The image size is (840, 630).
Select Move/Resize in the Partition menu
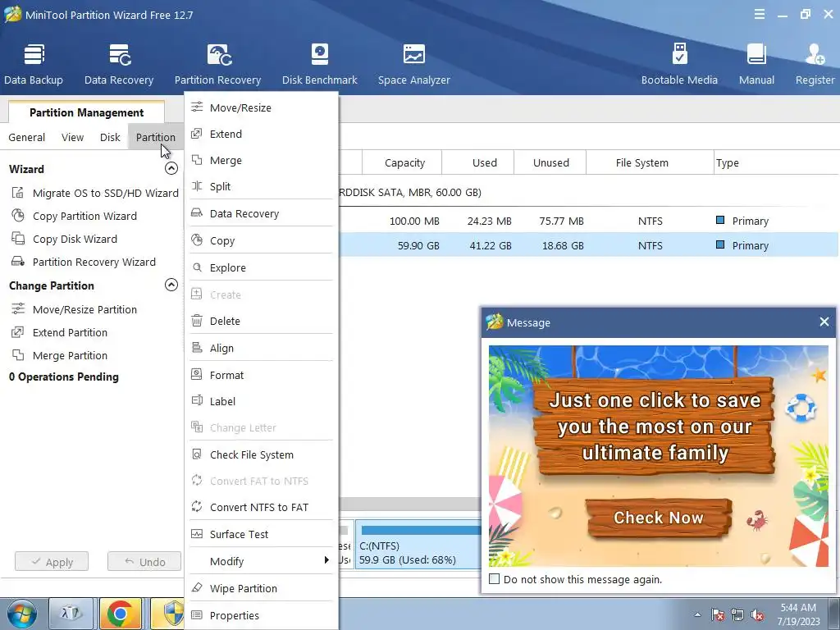coord(261,107)
